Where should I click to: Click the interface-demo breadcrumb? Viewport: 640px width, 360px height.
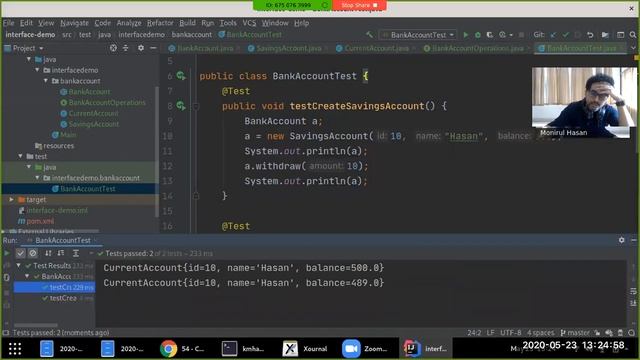(30, 35)
